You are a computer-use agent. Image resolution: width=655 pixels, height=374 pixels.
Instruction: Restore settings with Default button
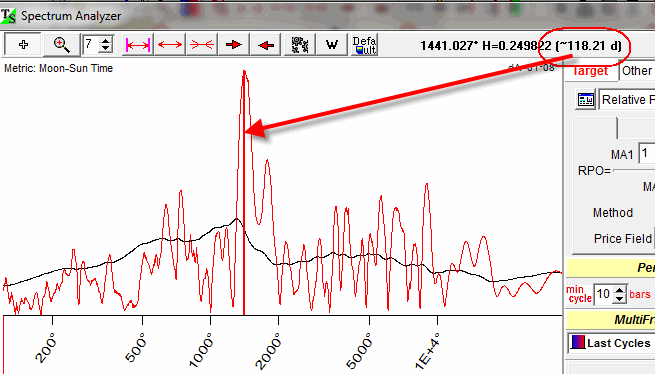click(x=364, y=44)
